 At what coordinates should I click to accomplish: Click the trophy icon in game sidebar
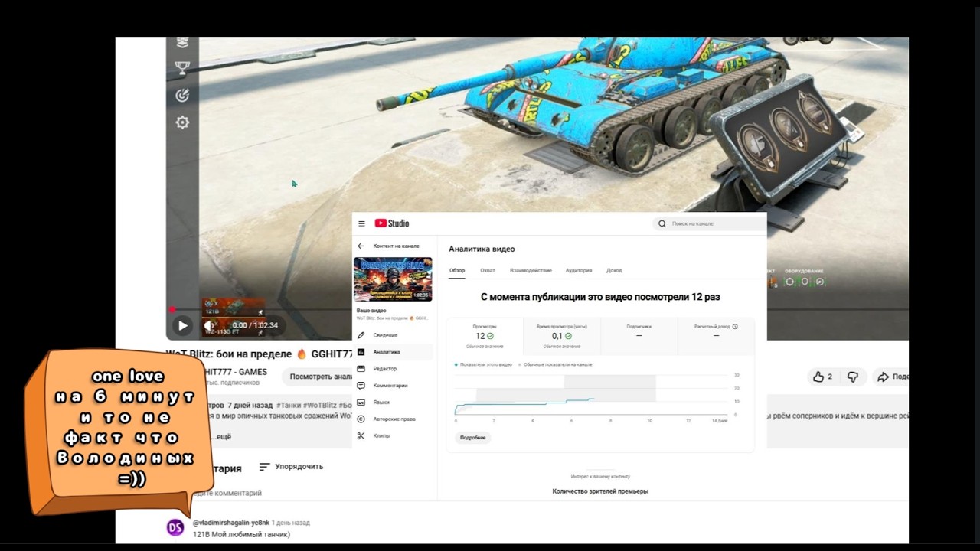[x=182, y=68]
